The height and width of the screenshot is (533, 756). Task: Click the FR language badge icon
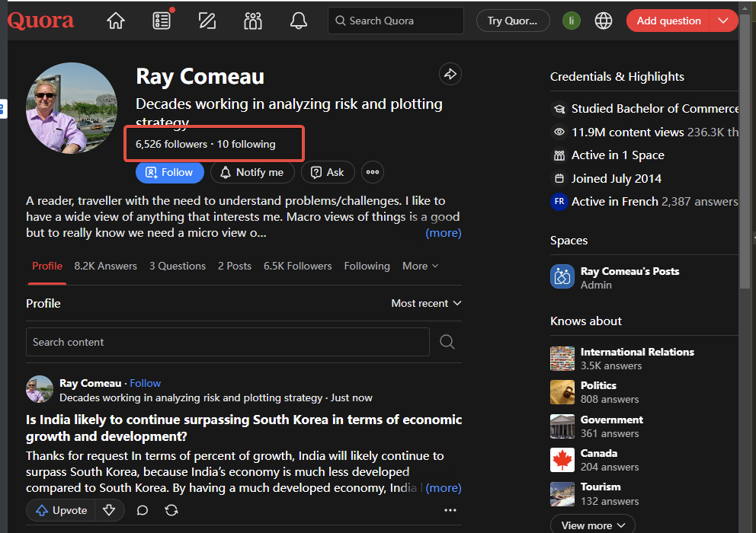coord(559,202)
